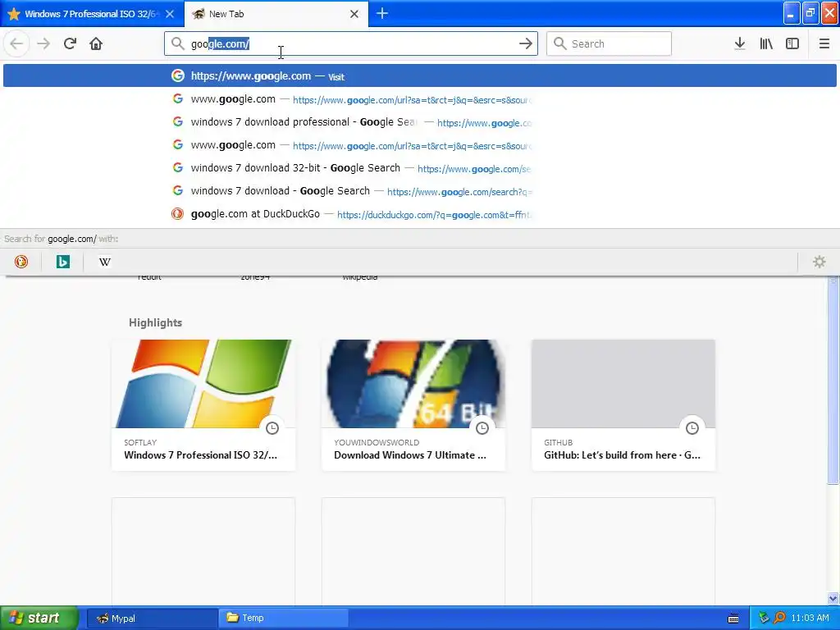The height and width of the screenshot is (630, 840).
Task: Focus the Search box in toolbar
Action: click(x=609, y=43)
